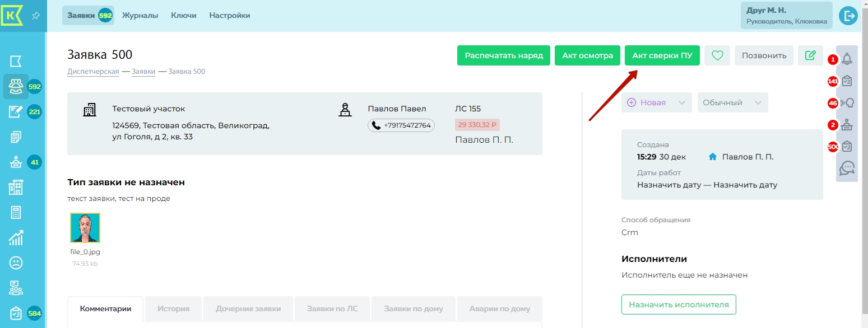Click the green edit request icon
The image size is (868, 328).
pos(810,55)
